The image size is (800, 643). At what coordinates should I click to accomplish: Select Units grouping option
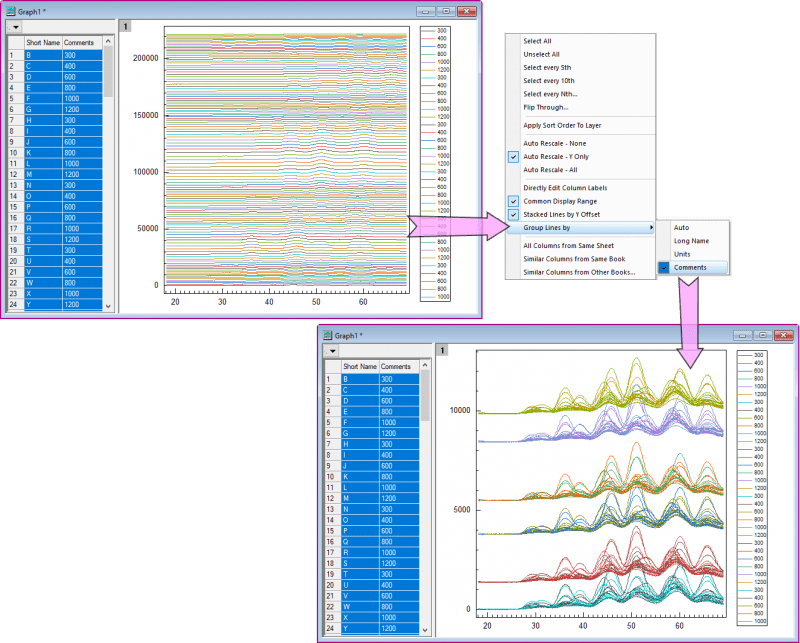(682, 254)
